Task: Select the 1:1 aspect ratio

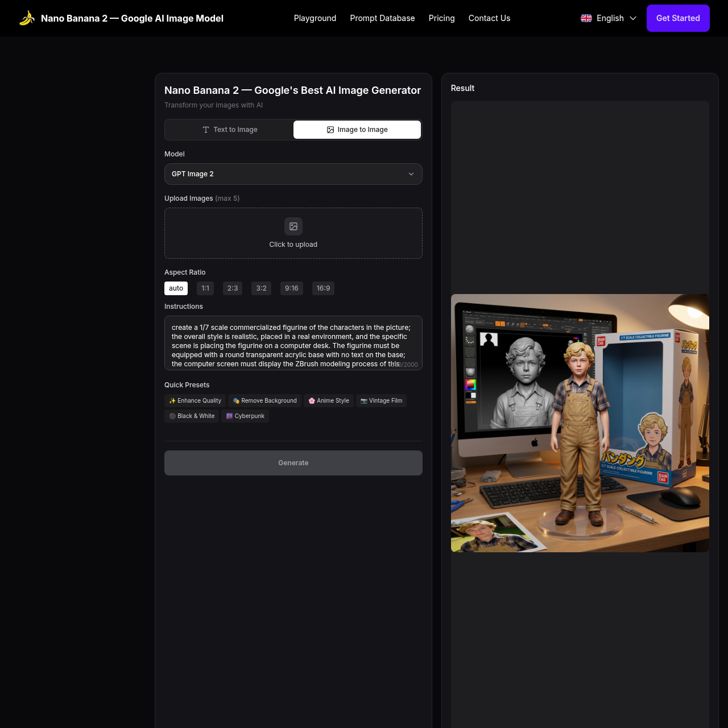Action: pos(205,288)
